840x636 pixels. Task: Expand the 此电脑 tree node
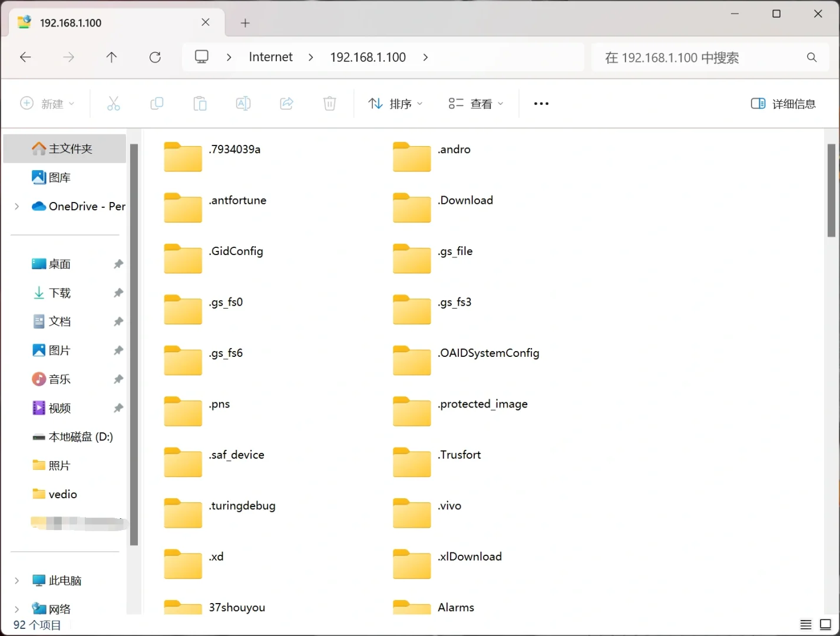16,581
